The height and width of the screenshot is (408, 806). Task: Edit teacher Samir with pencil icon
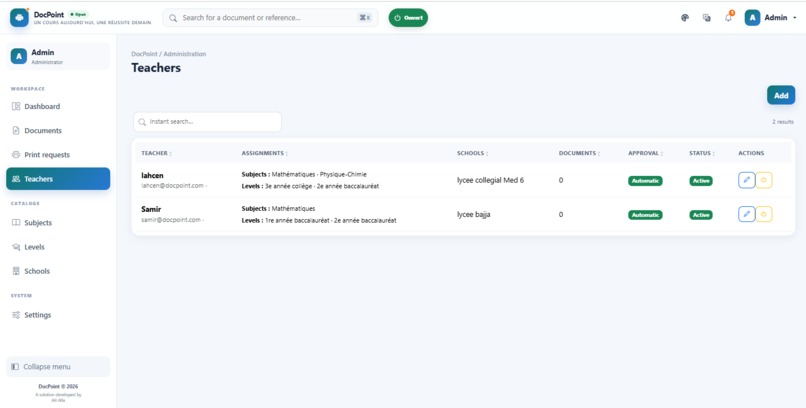[746, 214]
